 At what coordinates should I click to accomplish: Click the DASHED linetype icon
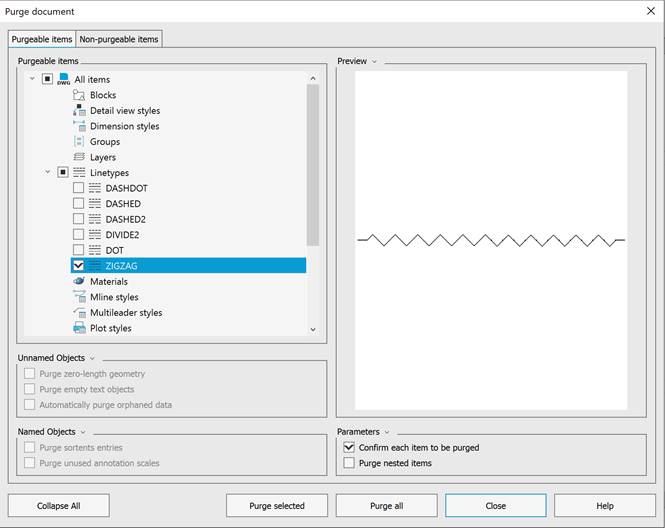[95, 204]
